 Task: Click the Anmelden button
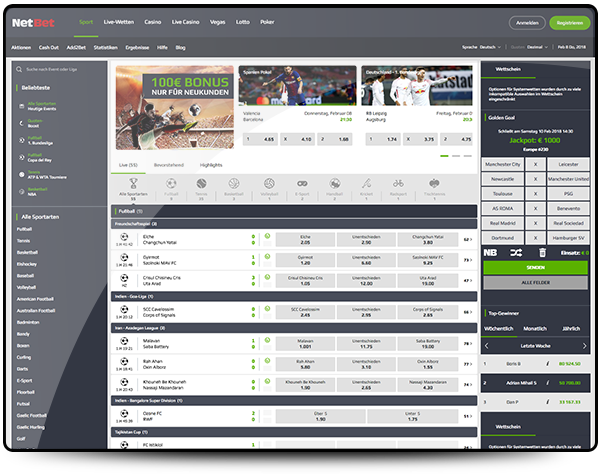pyautogui.click(x=527, y=23)
